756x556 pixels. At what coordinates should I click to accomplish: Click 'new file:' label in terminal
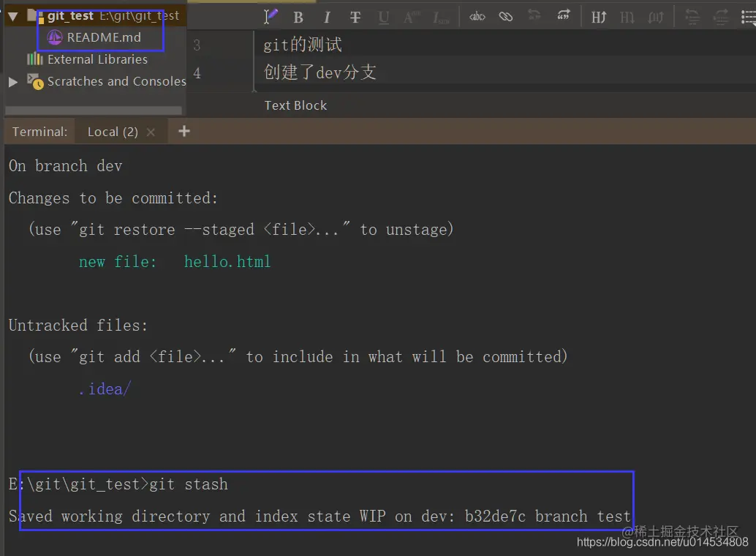(118, 262)
